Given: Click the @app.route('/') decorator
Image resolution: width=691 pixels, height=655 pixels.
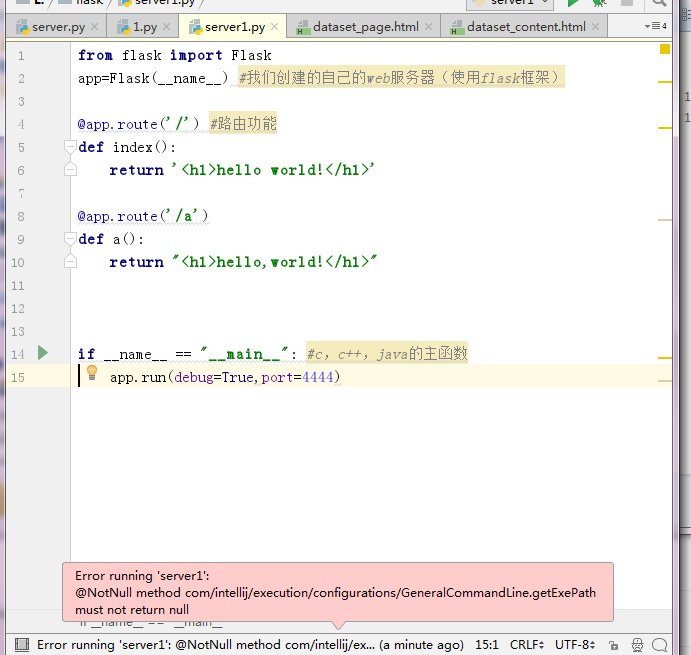Looking at the screenshot, I should [x=138, y=124].
